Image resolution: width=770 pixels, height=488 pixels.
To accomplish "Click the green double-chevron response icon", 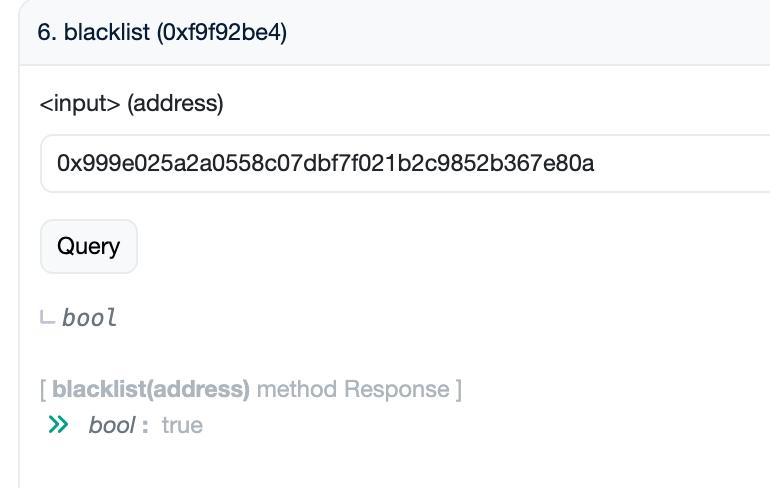I will click(59, 425).
